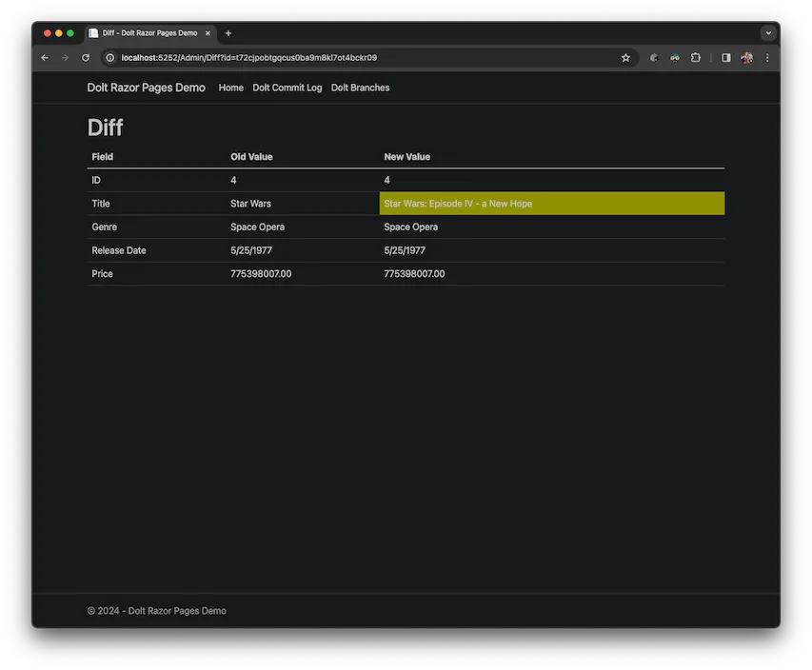
Task: Open the Dolt Branches page
Action: [x=360, y=88]
